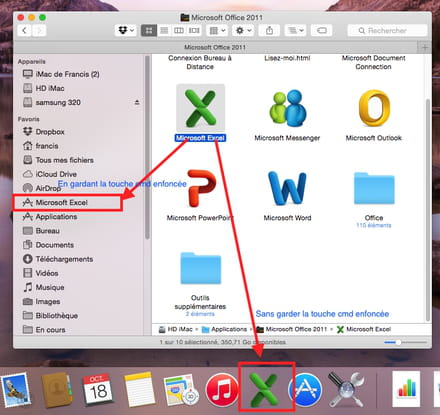Image resolution: width=440 pixels, height=415 pixels.
Task: Click the Rechercher search field
Action: pyautogui.click(x=387, y=31)
